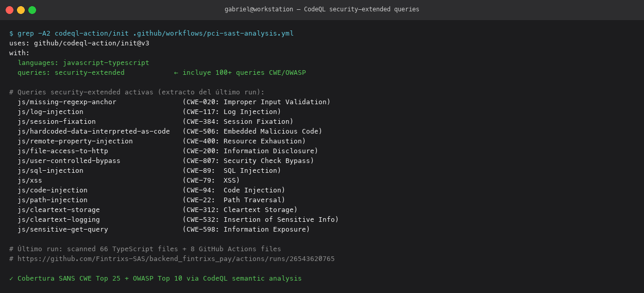Click 'js/session-fixation' query name
Viewport: 644px width, 293px height.
[57, 122]
